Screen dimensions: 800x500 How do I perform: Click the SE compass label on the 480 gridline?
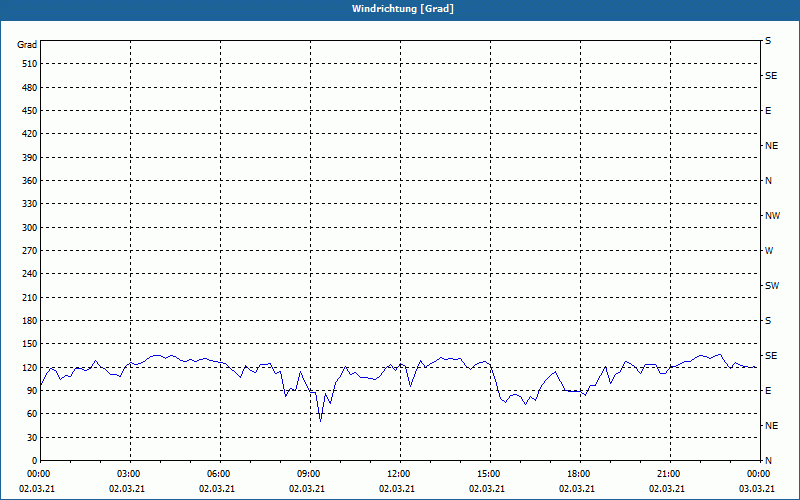click(x=771, y=76)
